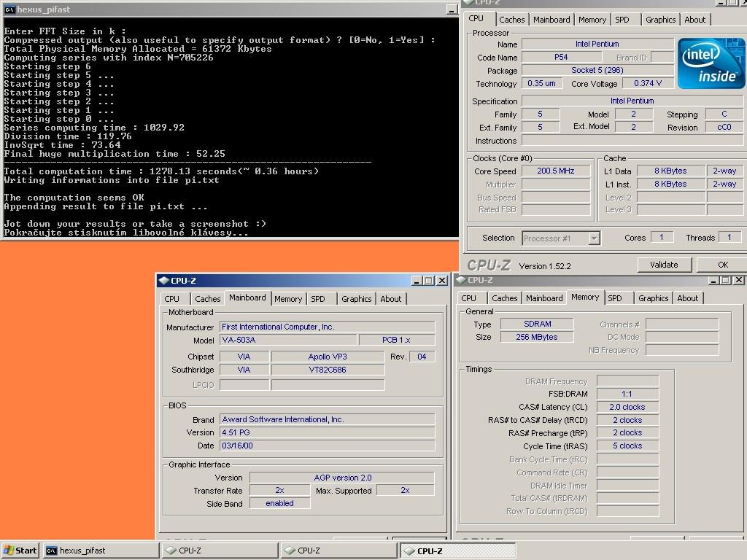Screen dimensions: 747x560
Task: Open Caches tab in Mainboard CPU-Z window
Action: click(208, 298)
